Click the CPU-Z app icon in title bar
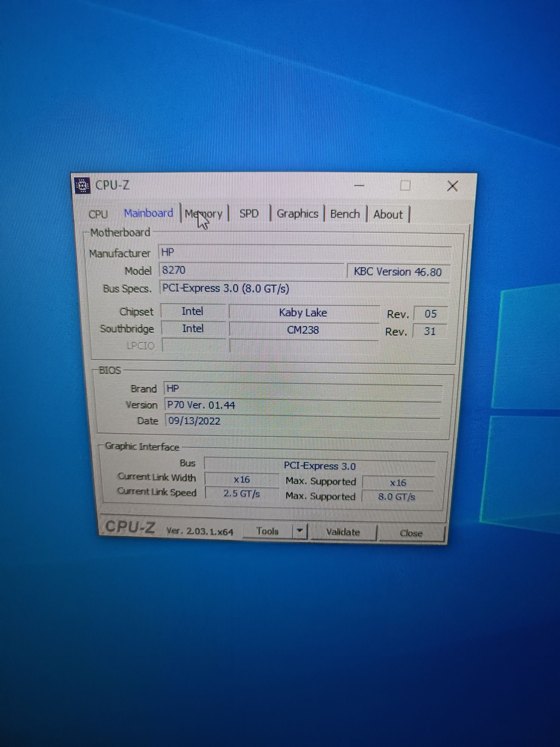Image resolution: width=560 pixels, height=747 pixels. tap(83, 185)
